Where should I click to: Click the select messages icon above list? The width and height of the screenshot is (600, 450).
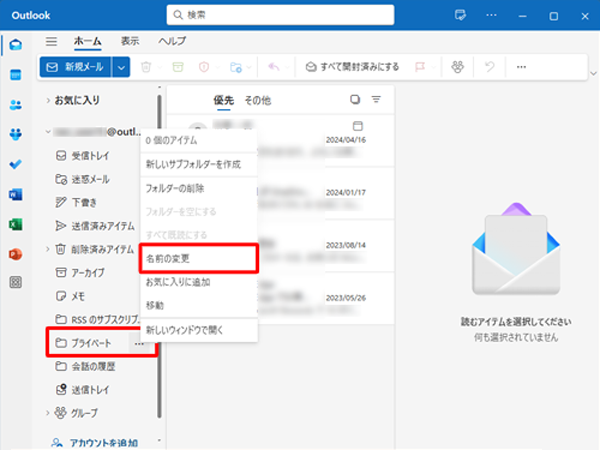click(355, 99)
